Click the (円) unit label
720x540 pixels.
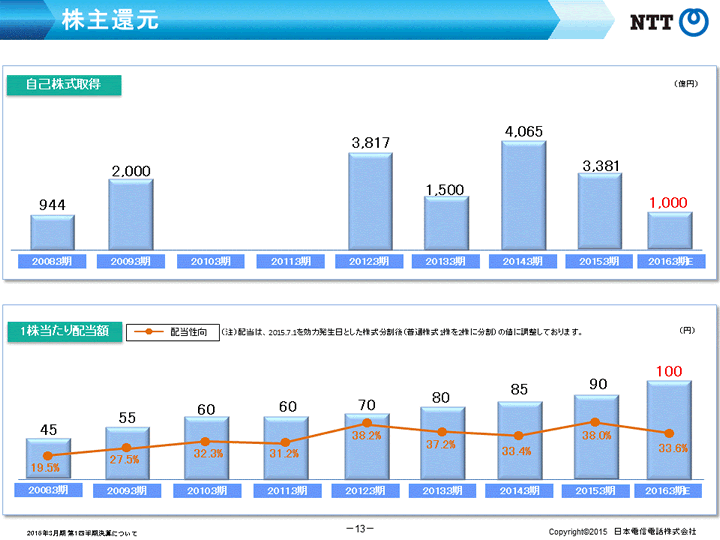pyautogui.click(x=687, y=330)
